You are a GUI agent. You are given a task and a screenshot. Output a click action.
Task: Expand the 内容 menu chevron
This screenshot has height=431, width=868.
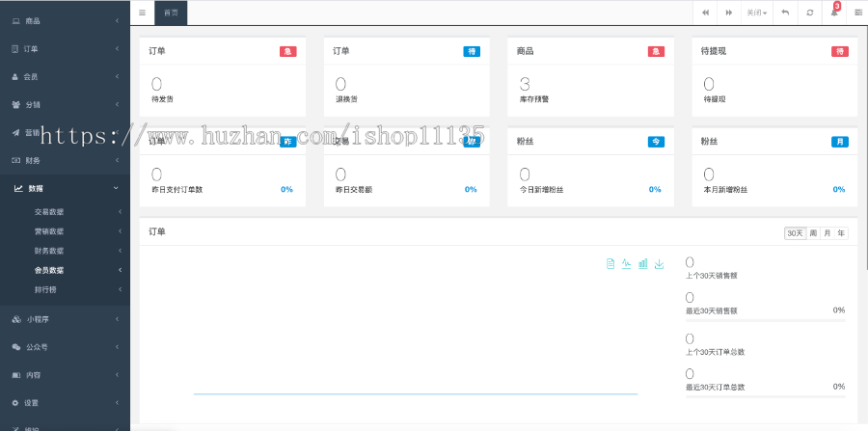[117, 374]
